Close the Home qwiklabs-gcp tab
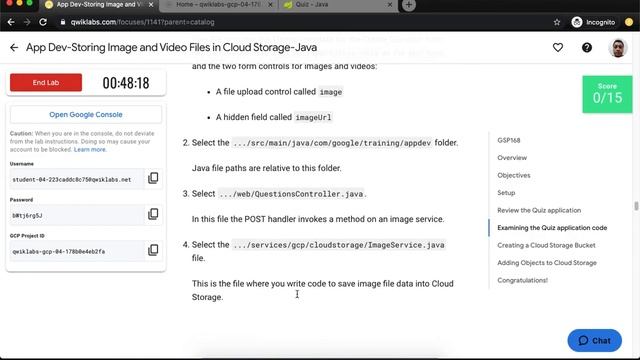Viewport: 640px width, 360px height. pyautogui.click(x=270, y=4)
